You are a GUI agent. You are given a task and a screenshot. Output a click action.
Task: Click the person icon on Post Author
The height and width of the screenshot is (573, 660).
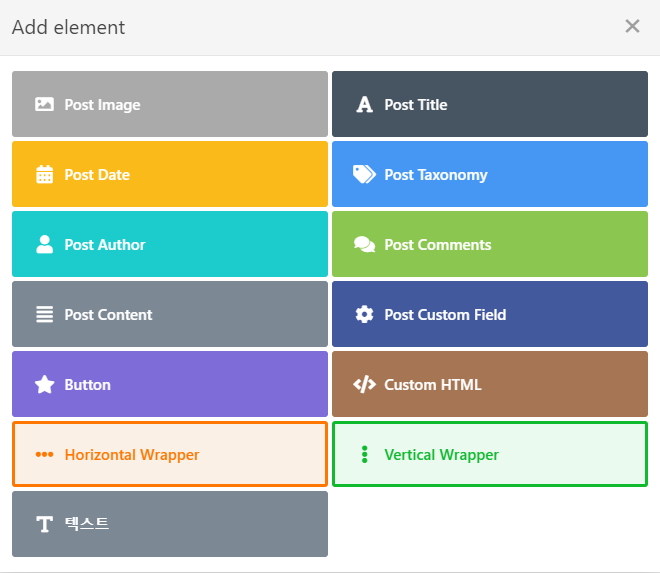coord(44,244)
